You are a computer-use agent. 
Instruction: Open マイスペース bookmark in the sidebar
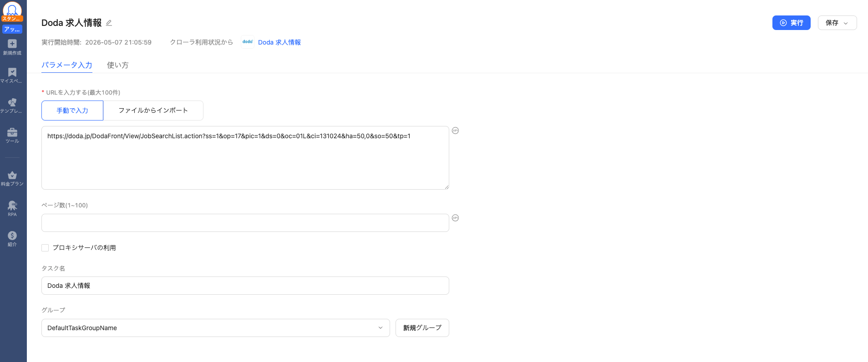click(12, 75)
